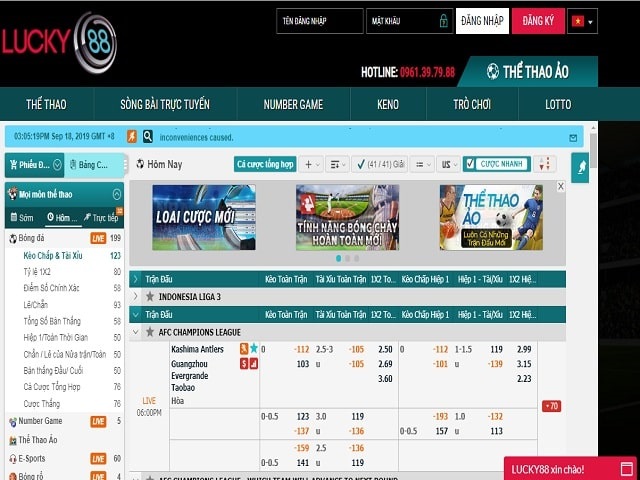
Task: Toggle the Cược Nhanh checkbox
Action: (x=470, y=164)
